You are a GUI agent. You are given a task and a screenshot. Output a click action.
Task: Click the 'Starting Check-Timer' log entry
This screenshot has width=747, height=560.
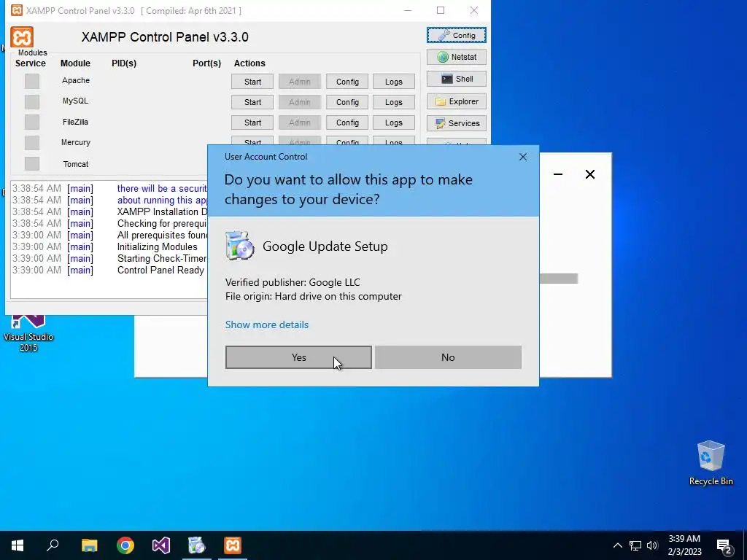(162, 259)
